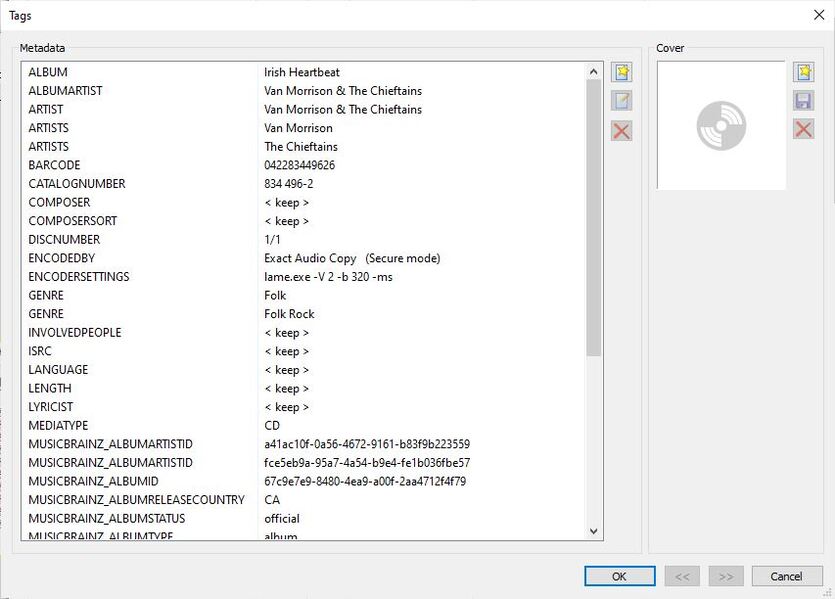Click the red delete metadata field icon
835x599 pixels.
(621, 130)
